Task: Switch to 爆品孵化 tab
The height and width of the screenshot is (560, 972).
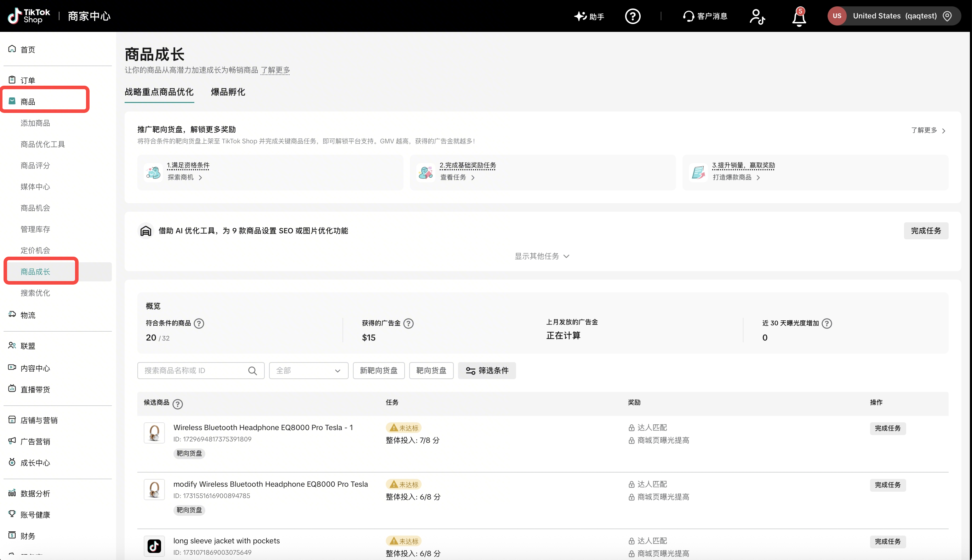Action: (x=228, y=92)
